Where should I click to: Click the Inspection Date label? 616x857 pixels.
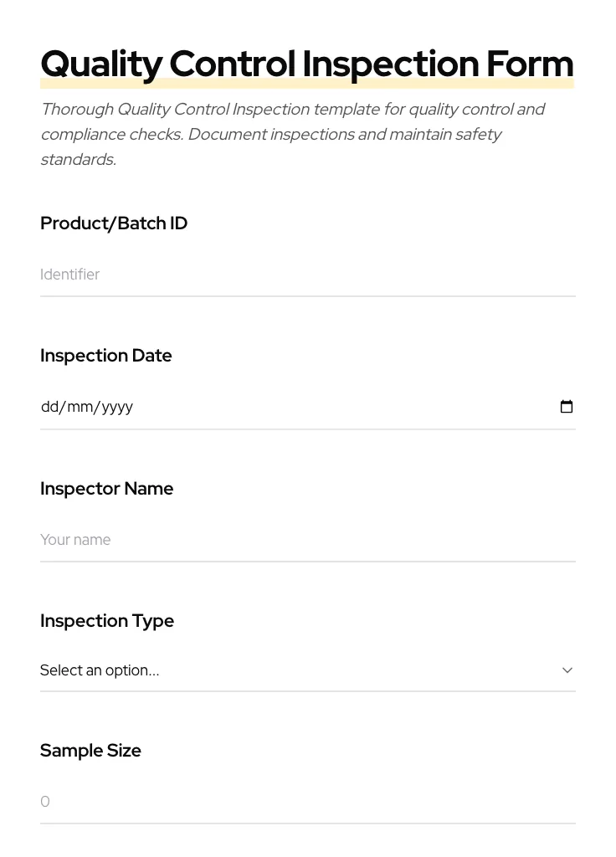[105, 355]
